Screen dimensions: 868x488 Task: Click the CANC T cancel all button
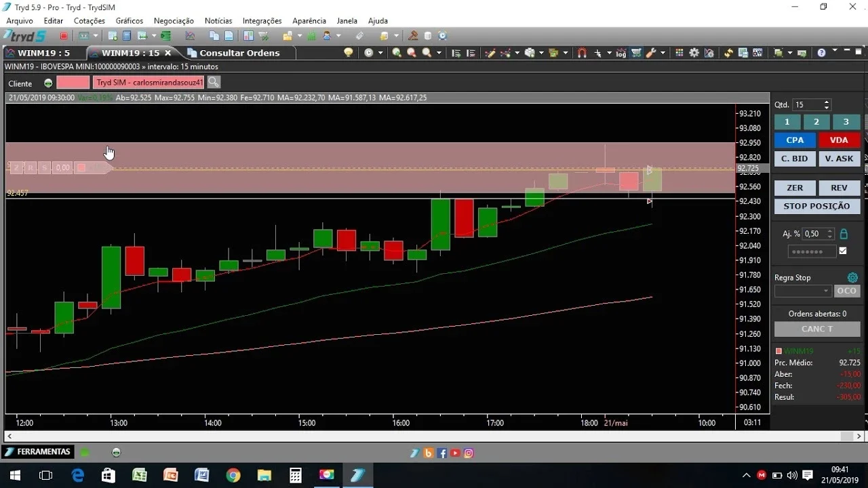point(817,329)
